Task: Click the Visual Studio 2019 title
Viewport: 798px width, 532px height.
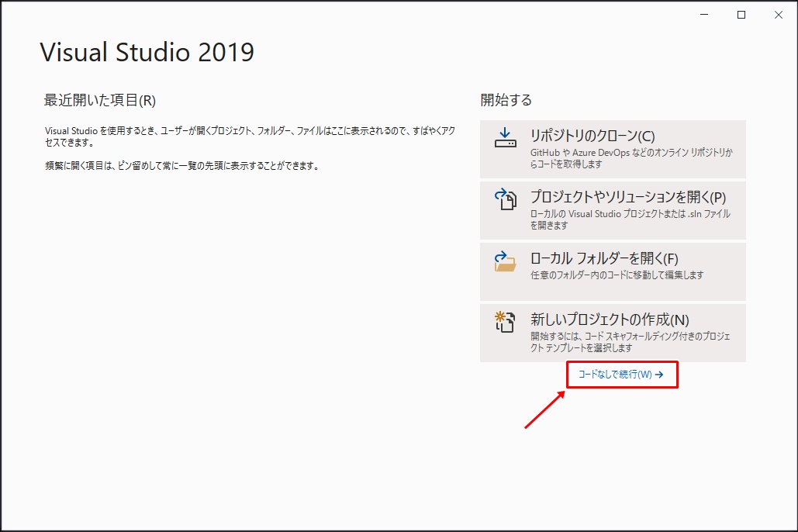Action: 147,53
